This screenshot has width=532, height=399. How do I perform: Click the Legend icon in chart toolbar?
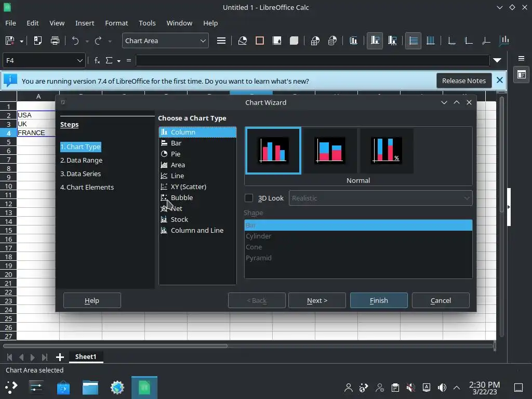392,41
